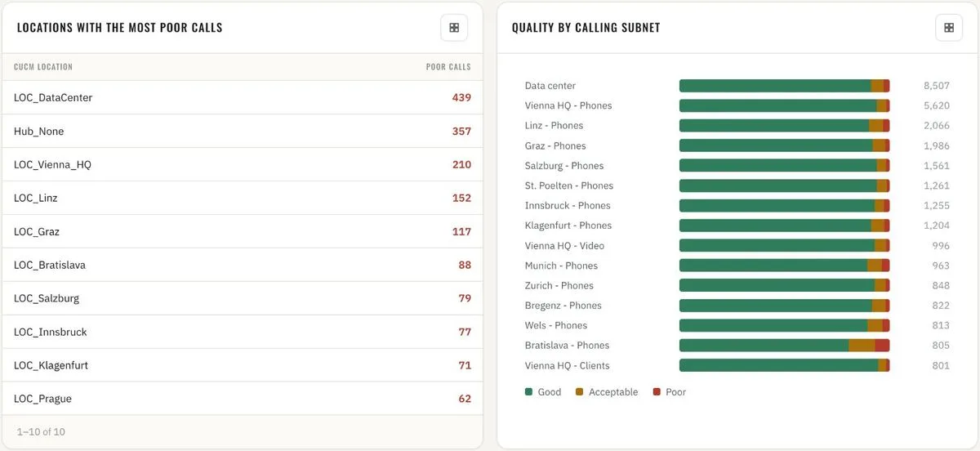The width and height of the screenshot is (980, 451).
Task: Select the LOC_Prague row
Action: pos(243,399)
